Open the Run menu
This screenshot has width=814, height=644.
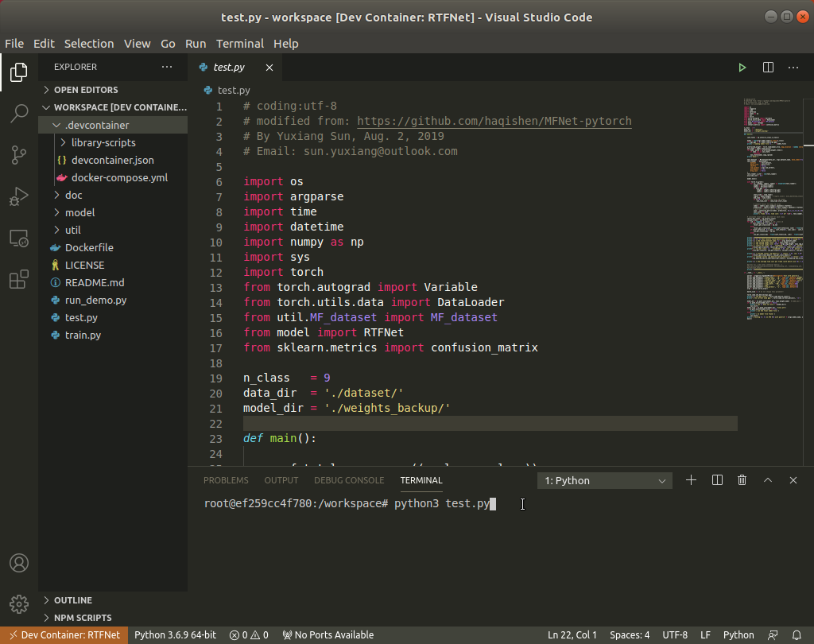click(196, 44)
